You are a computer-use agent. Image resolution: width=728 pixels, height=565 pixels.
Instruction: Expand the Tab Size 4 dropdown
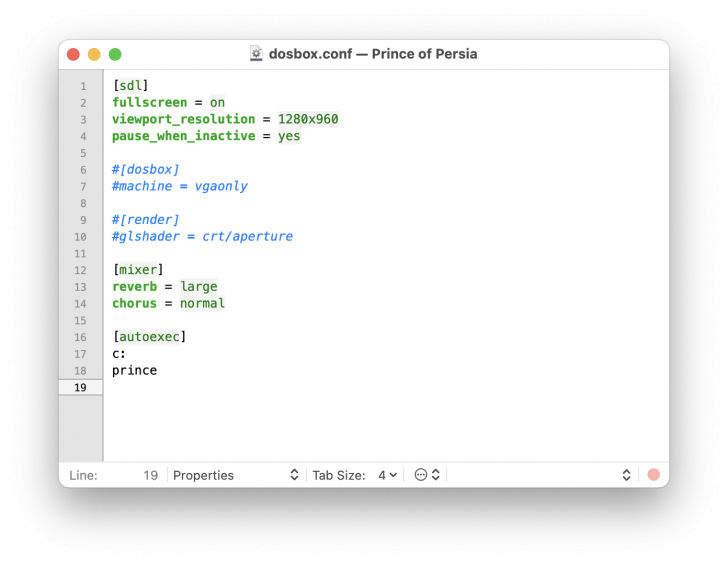click(388, 475)
